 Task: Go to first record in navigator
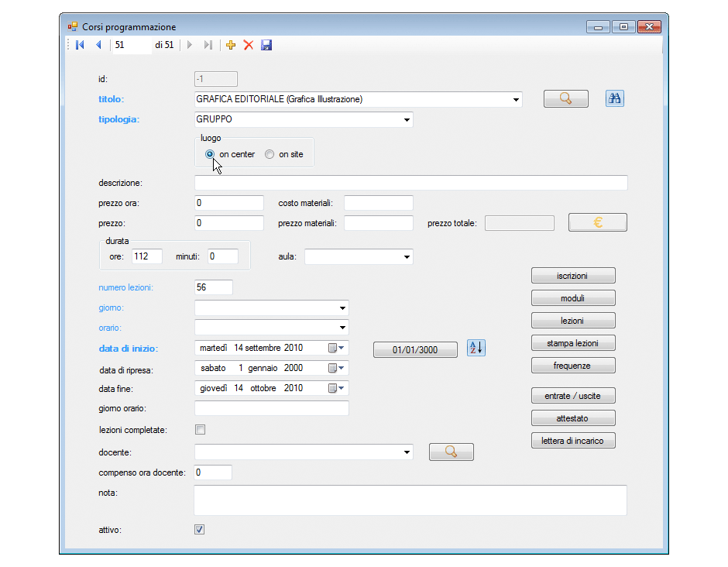pos(80,45)
